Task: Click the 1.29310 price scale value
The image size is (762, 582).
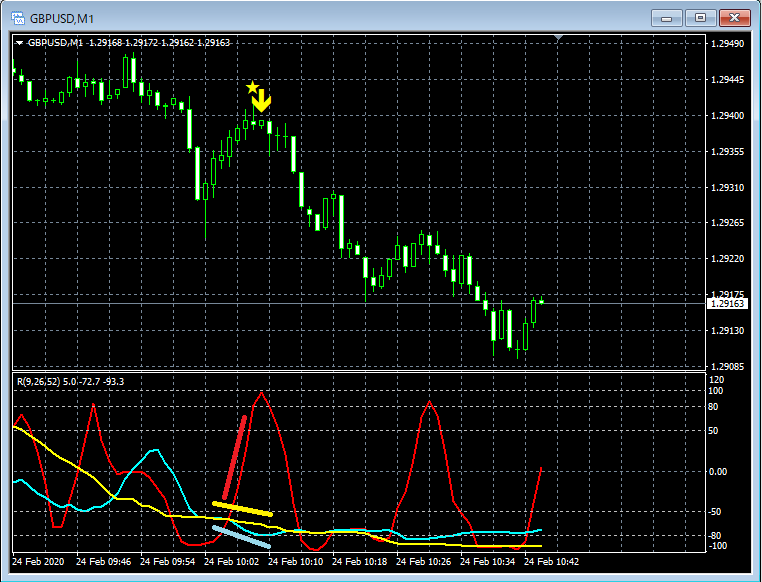Action: [x=727, y=188]
